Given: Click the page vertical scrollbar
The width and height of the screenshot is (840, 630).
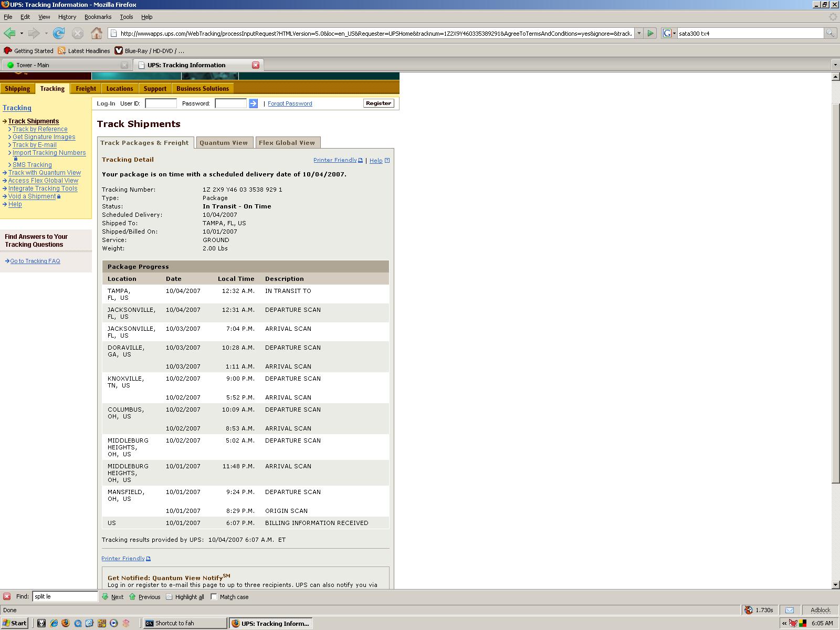Looking at the screenshot, I should coord(835,294).
